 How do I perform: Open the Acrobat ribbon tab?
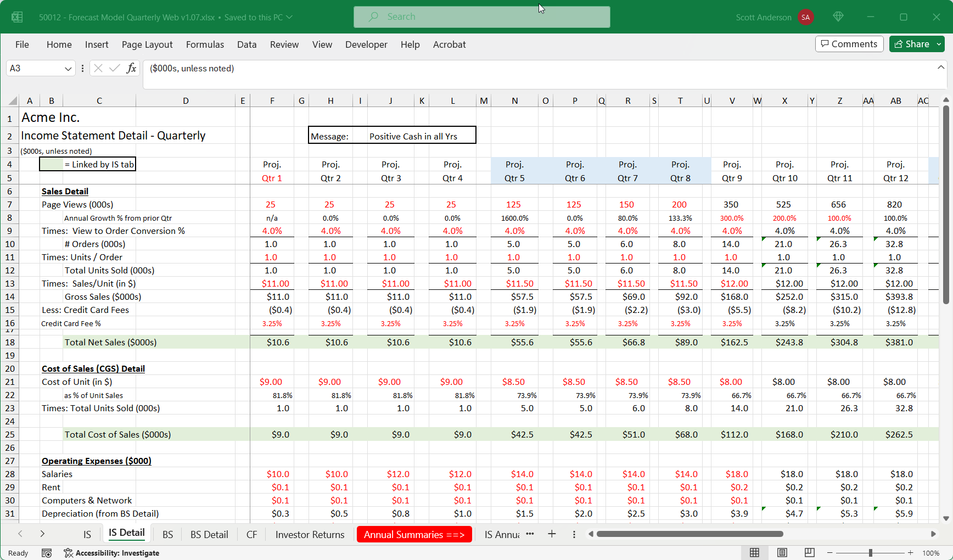click(x=449, y=44)
